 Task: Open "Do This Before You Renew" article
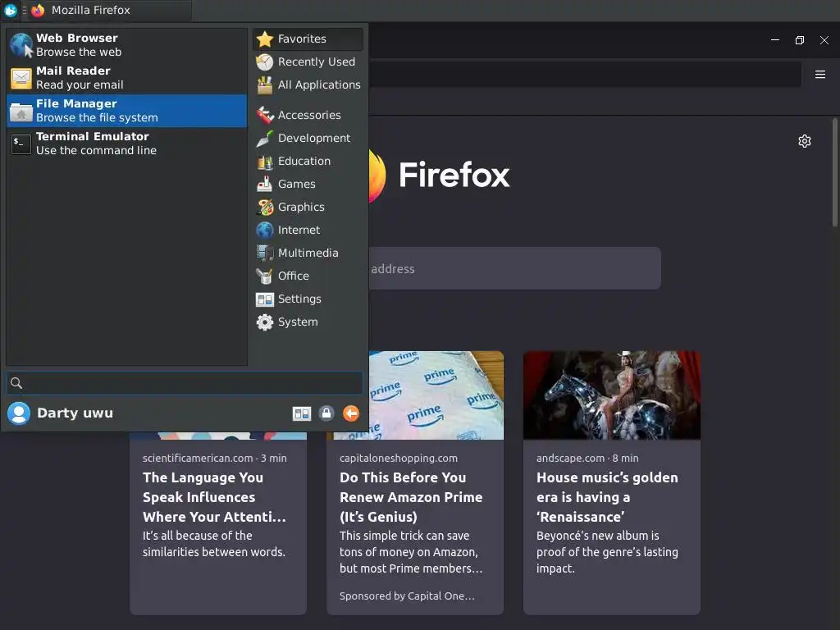(411, 497)
